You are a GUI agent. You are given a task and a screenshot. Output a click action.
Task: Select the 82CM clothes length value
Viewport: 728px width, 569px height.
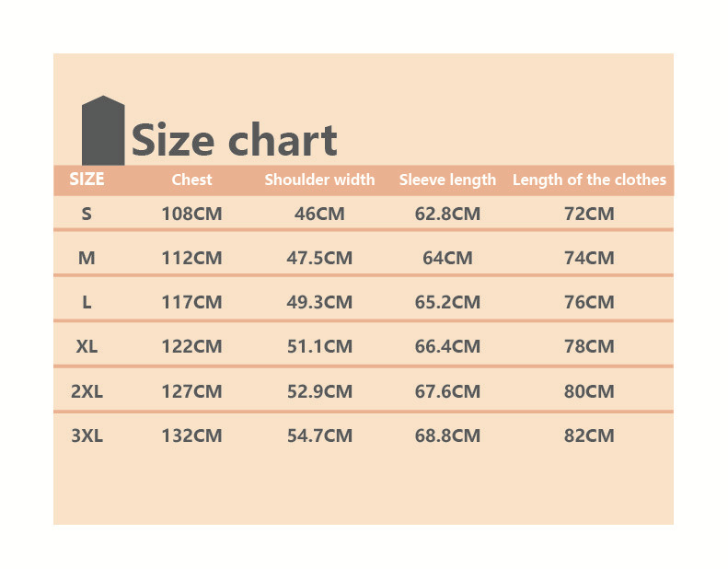589,435
